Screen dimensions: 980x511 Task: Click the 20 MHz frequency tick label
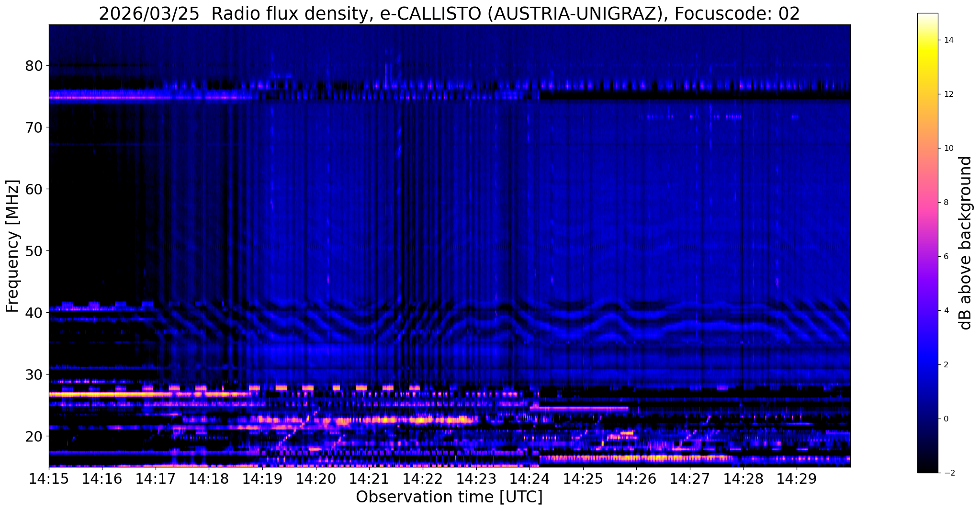(x=34, y=436)
